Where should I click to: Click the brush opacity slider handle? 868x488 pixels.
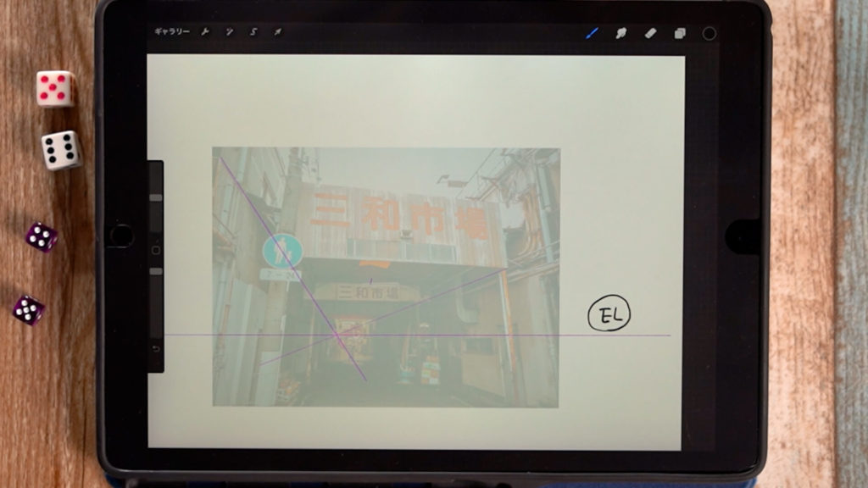156,271
